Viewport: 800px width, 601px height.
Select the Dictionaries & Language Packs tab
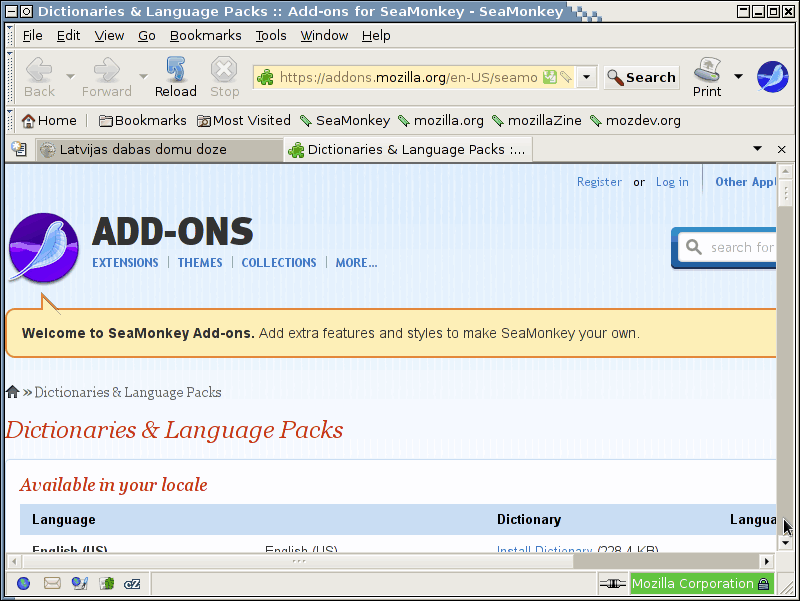(408, 149)
